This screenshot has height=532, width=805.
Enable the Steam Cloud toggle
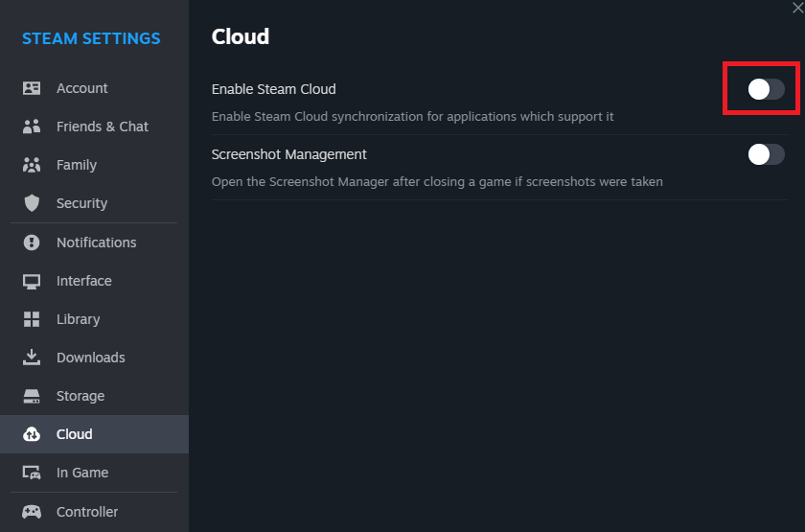[766, 89]
